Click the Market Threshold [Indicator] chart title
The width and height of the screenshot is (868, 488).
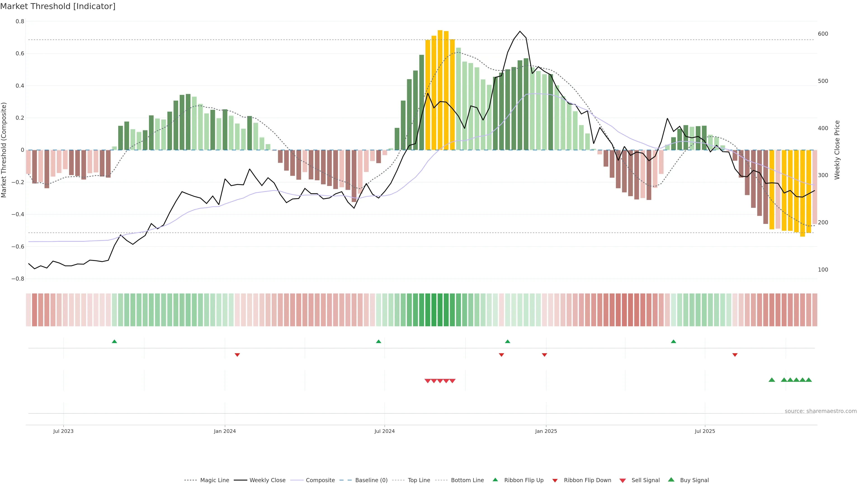tap(58, 6)
